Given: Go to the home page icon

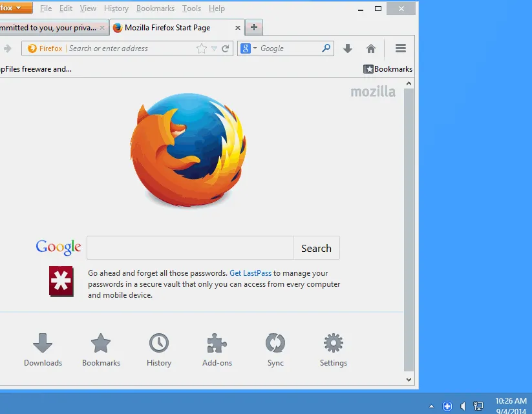Looking at the screenshot, I should coord(371,48).
